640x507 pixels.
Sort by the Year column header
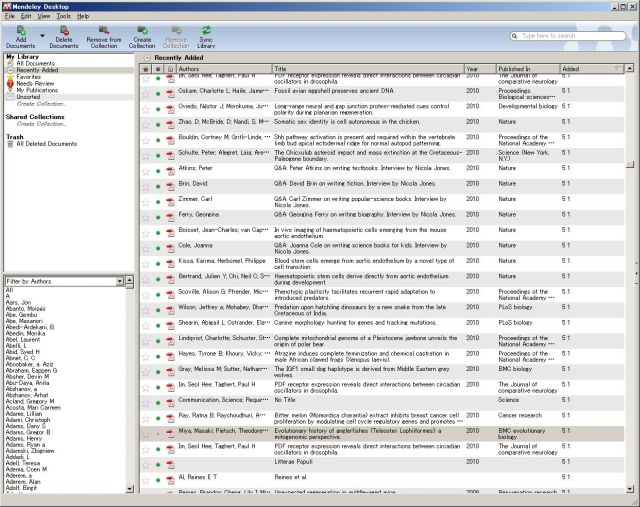coord(480,69)
